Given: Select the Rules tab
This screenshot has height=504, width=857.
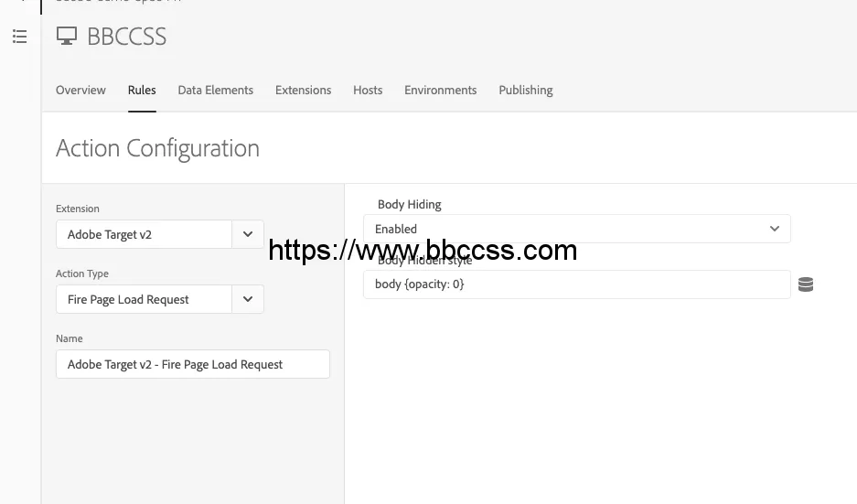Looking at the screenshot, I should pos(142,91).
